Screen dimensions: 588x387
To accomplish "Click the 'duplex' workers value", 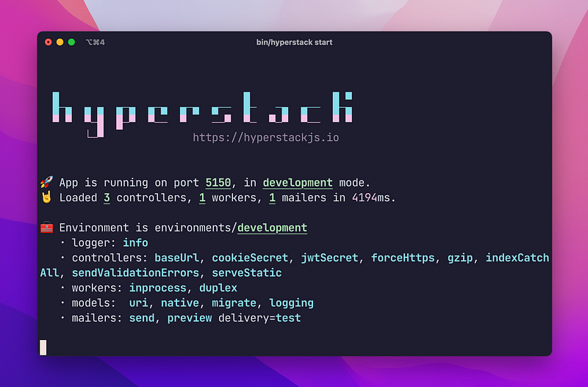I will (218, 288).
